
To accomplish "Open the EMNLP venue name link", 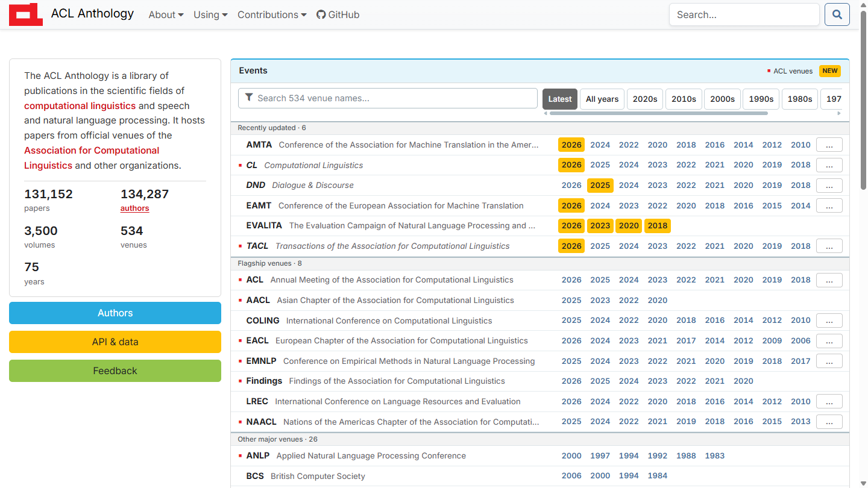I will [x=261, y=361].
